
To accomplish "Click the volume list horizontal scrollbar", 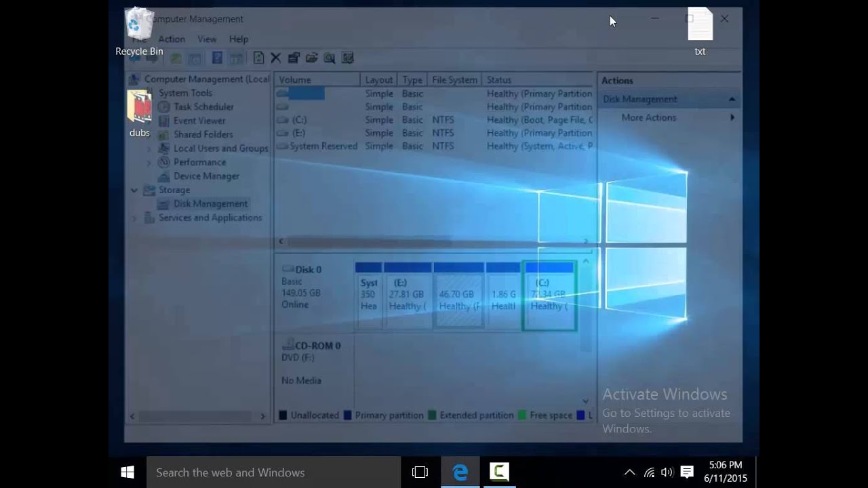I will (x=434, y=241).
